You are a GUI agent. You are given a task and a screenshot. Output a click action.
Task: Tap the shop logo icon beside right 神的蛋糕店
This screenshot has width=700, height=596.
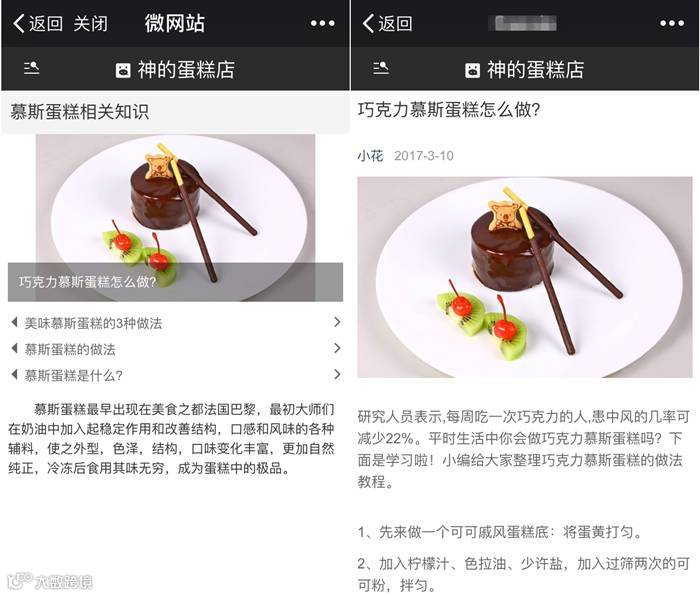472,71
